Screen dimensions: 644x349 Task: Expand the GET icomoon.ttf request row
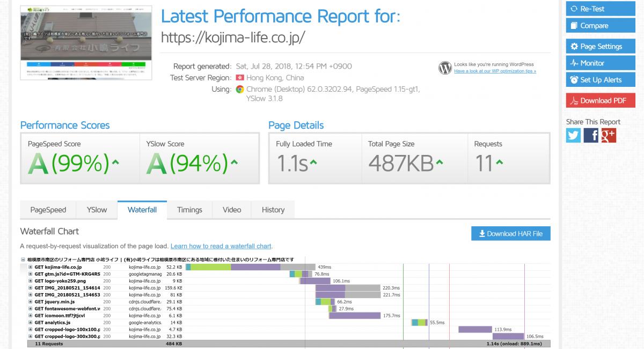coord(31,315)
